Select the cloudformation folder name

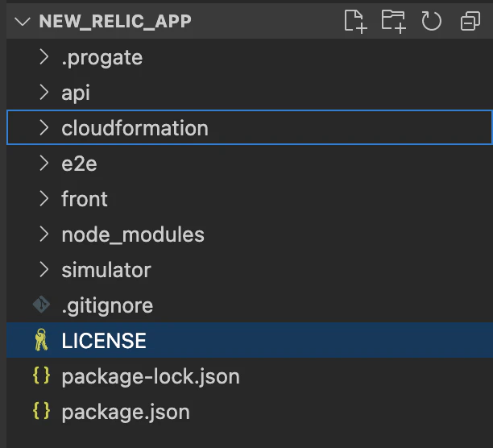tap(135, 128)
